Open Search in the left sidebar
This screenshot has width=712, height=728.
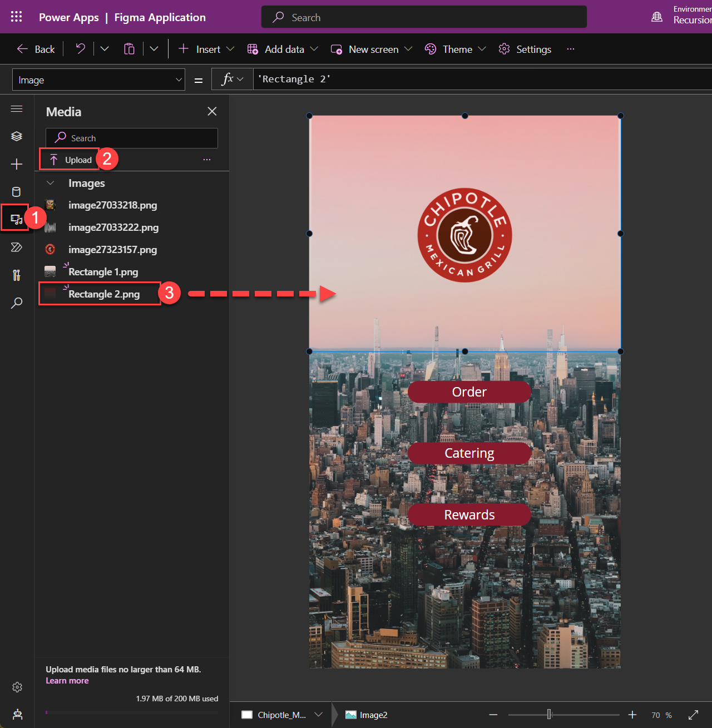(17, 303)
